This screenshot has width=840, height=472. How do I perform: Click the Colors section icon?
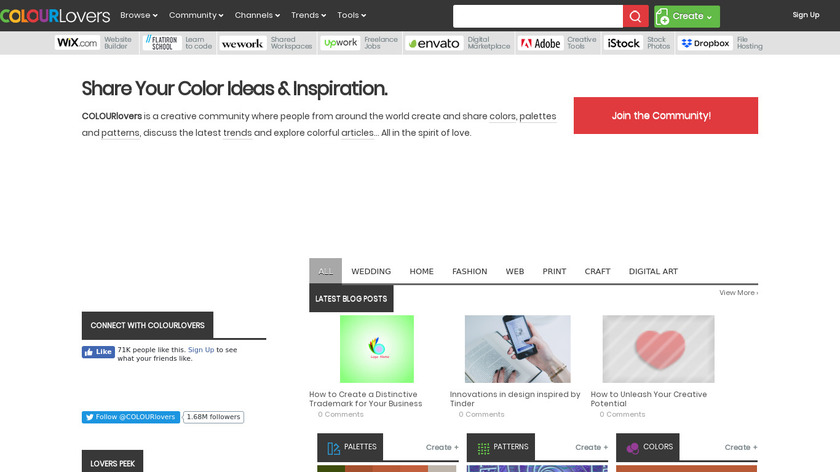[633, 448]
